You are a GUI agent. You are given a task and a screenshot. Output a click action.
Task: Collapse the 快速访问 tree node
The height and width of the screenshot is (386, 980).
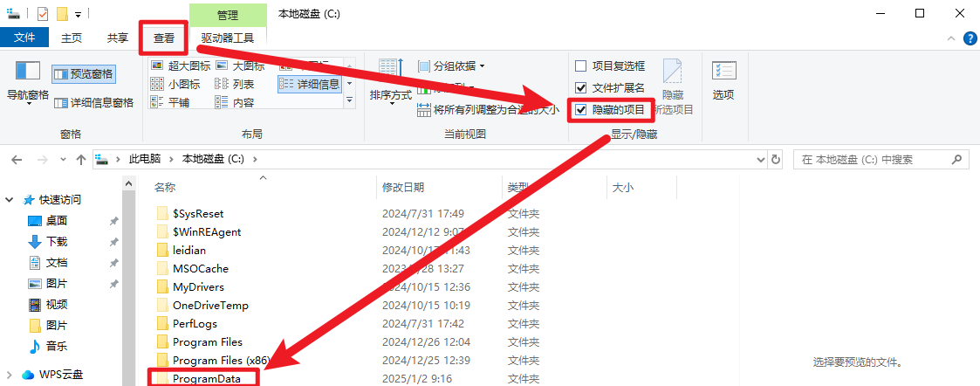pyautogui.click(x=10, y=200)
